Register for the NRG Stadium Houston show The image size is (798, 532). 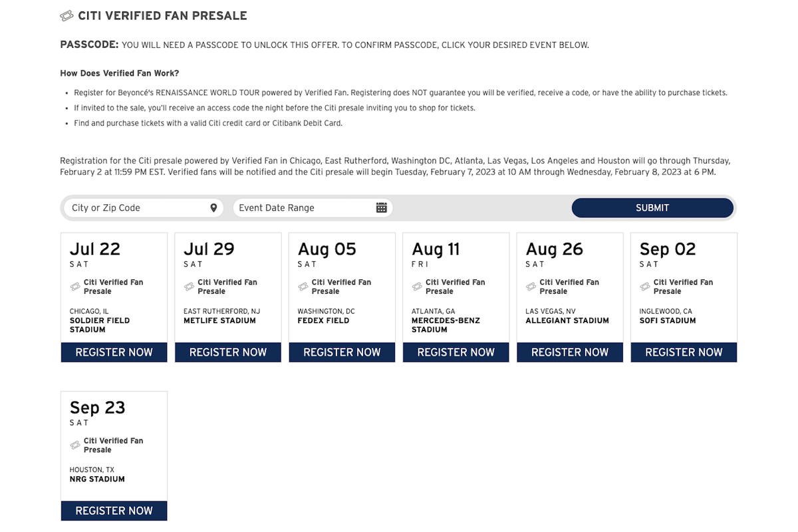point(114,511)
